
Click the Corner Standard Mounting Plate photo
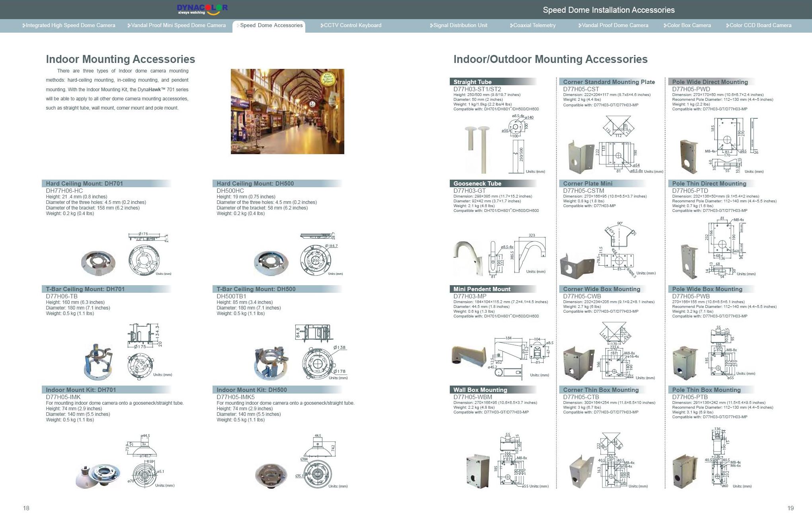(582, 157)
